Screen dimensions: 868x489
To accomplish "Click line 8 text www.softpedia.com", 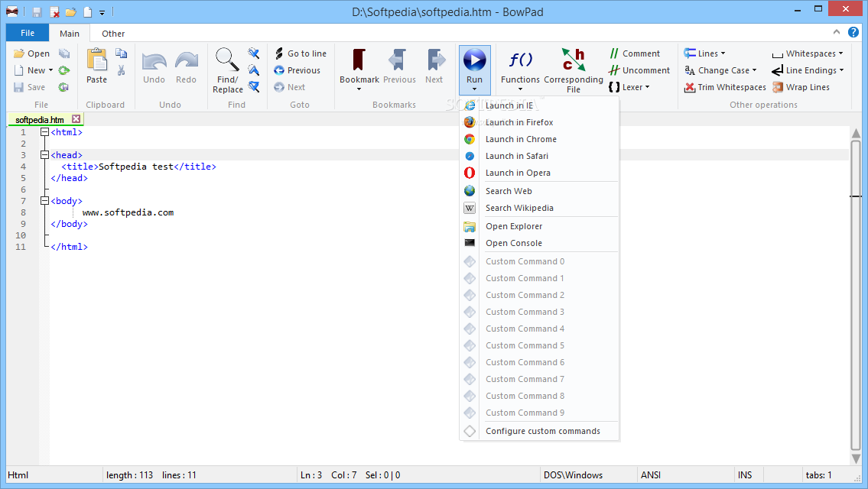I will click(x=128, y=212).
